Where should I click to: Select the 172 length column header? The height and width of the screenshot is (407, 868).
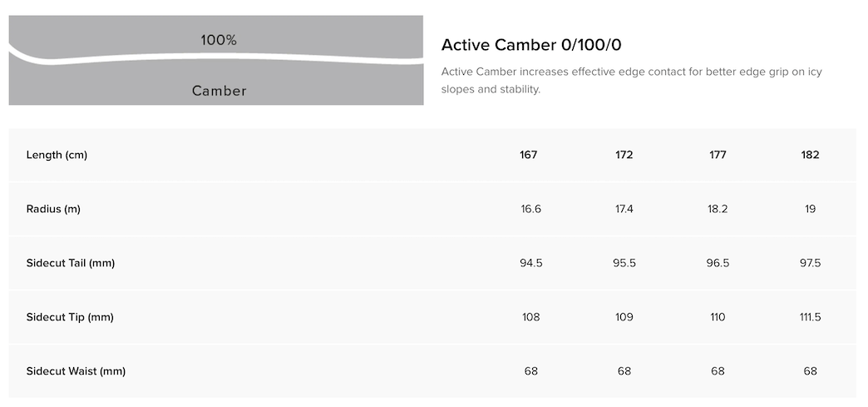(624, 155)
